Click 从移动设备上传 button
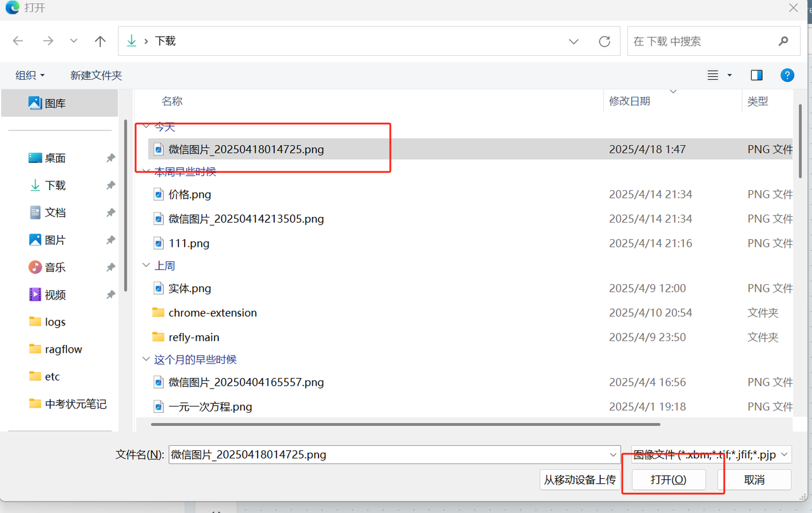812x513 pixels. coord(579,479)
